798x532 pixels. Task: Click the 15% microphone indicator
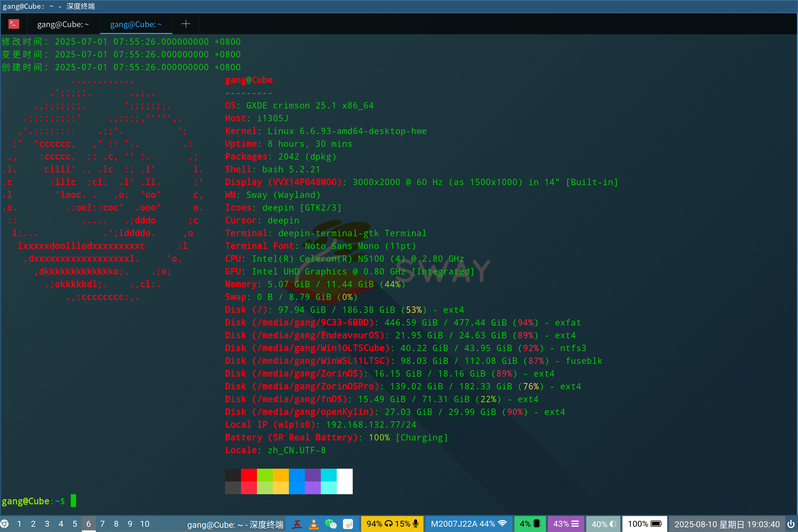click(407, 524)
